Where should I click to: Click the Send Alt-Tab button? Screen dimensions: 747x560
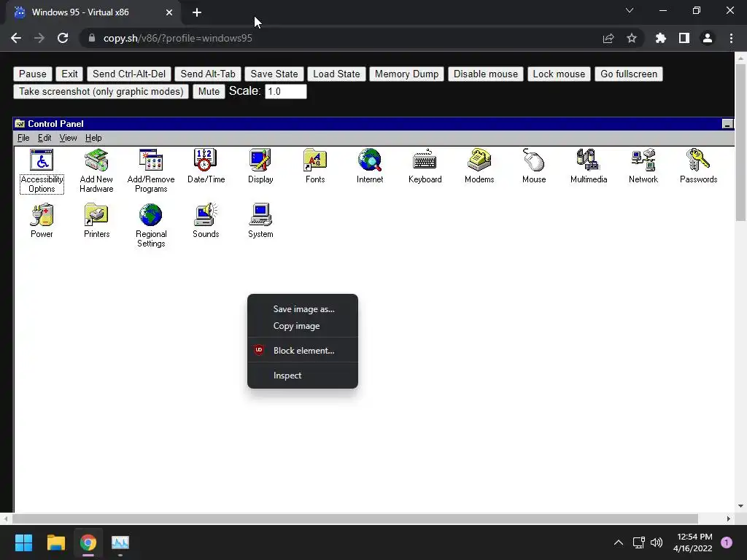208,74
